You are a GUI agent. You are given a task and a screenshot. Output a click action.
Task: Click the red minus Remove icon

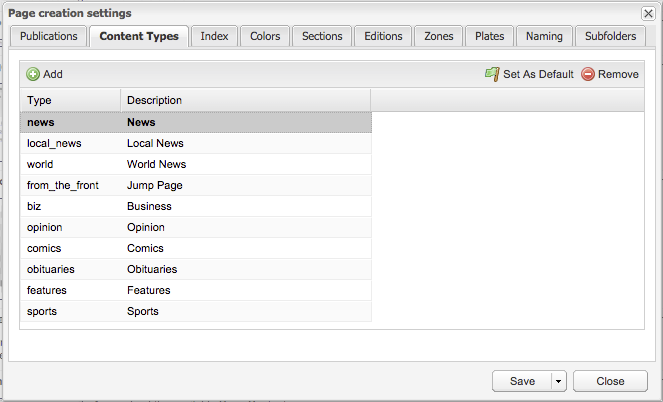[x=588, y=74]
